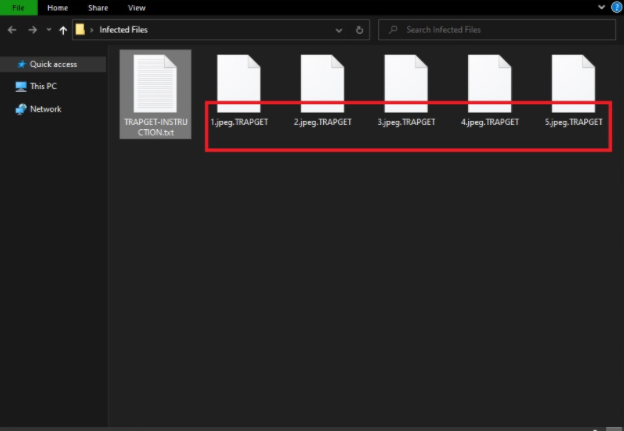Click the Forward navigation arrow
The width and height of the screenshot is (624, 431).
coord(31,30)
